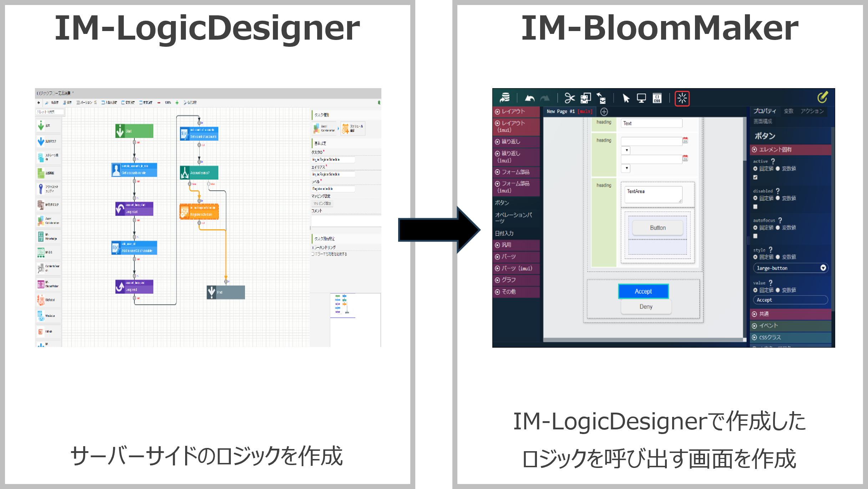Switch to the アクション tab
This screenshot has width=868, height=489.
812,111
